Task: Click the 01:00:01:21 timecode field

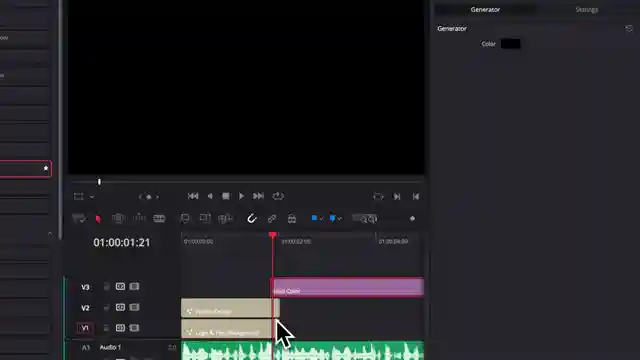Action: 122,242
